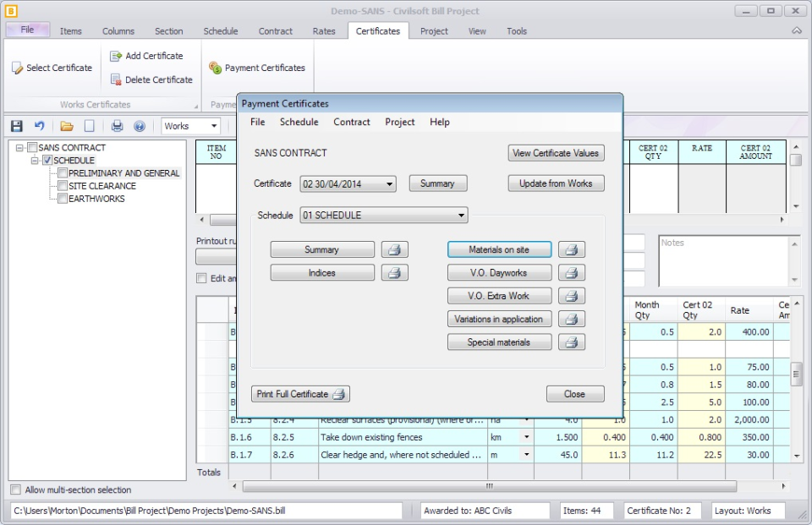Open the Contract menu in Payment Certificates dialog
This screenshot has width=812, height=525.
pyautogui.click(x=351, y=122)
